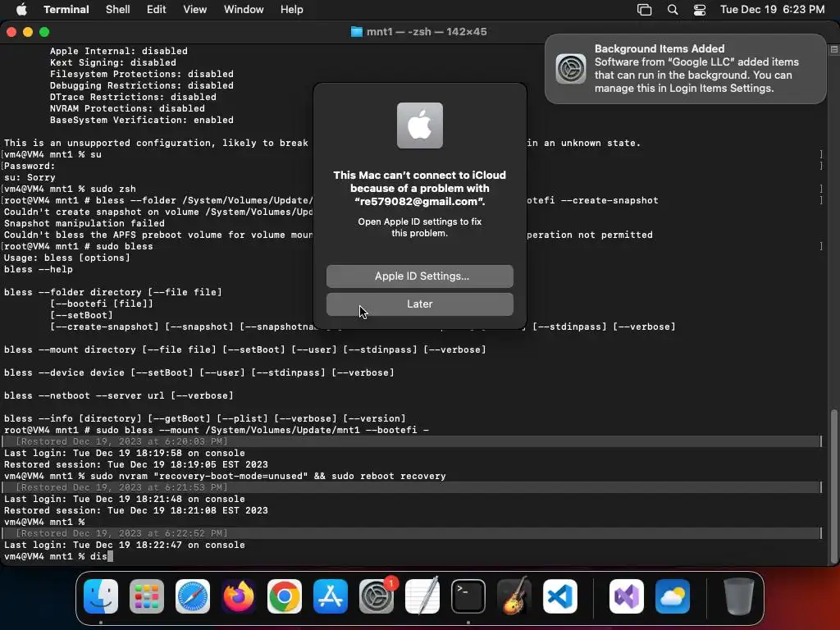This screenshot has height=630, width=840.
Task: Open the Background Items Added notification
Action: pyautogui.click(x=685, y=69)
